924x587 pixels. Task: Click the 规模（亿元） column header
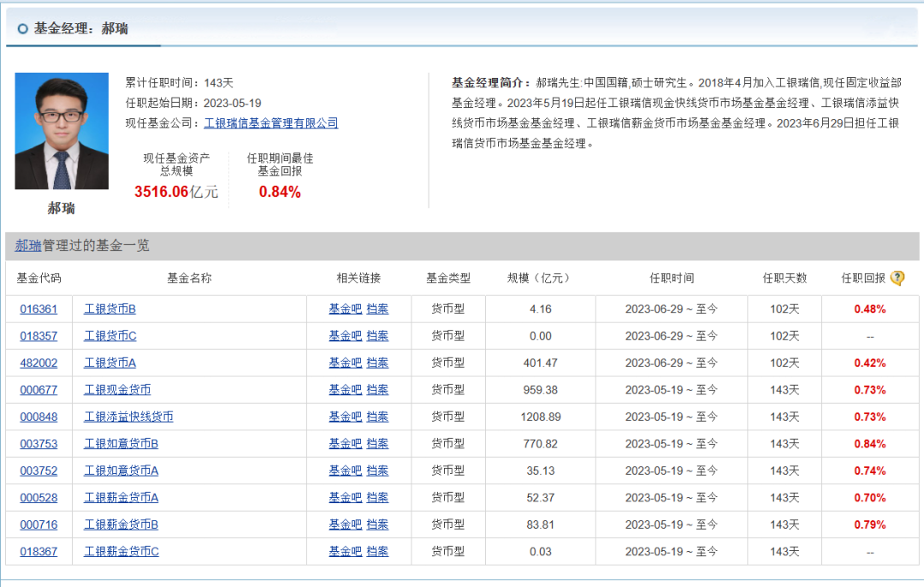[537, 278]
